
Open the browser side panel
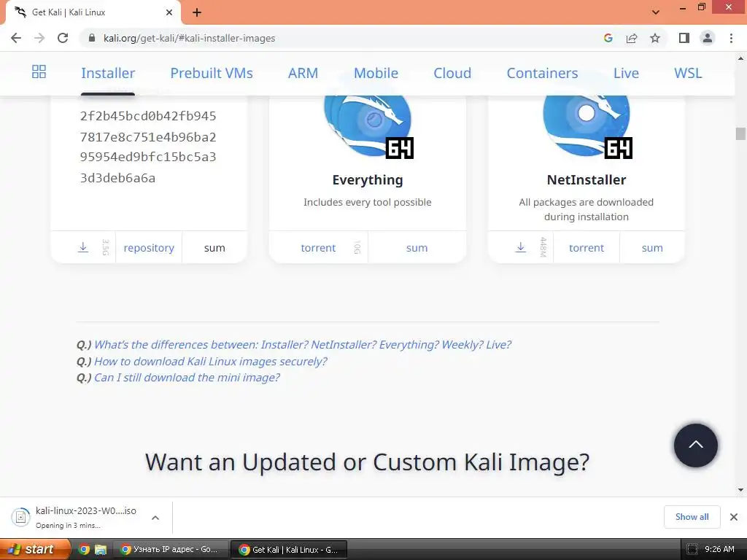click(x=684, y=38)
